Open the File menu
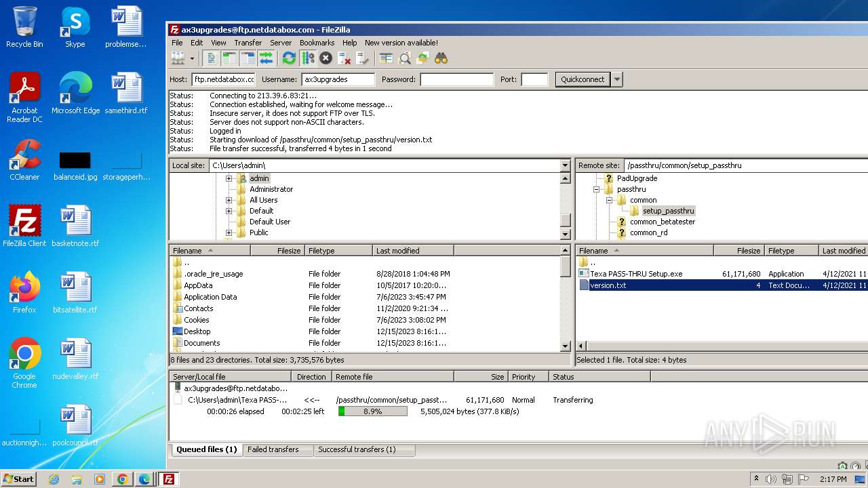This screenshot has width=868, height=488. coord(177,43)
